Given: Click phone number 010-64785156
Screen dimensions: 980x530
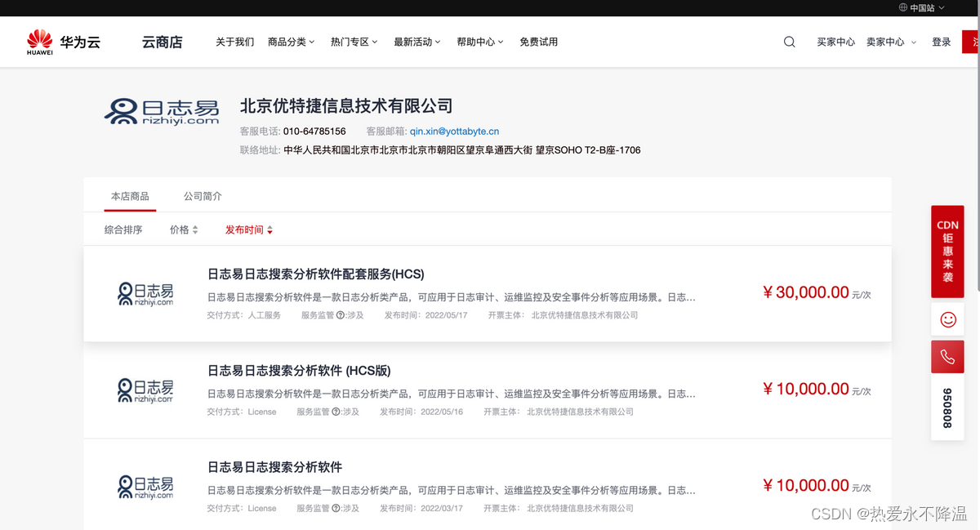Looking at the screenshot, I should point(314,131).
